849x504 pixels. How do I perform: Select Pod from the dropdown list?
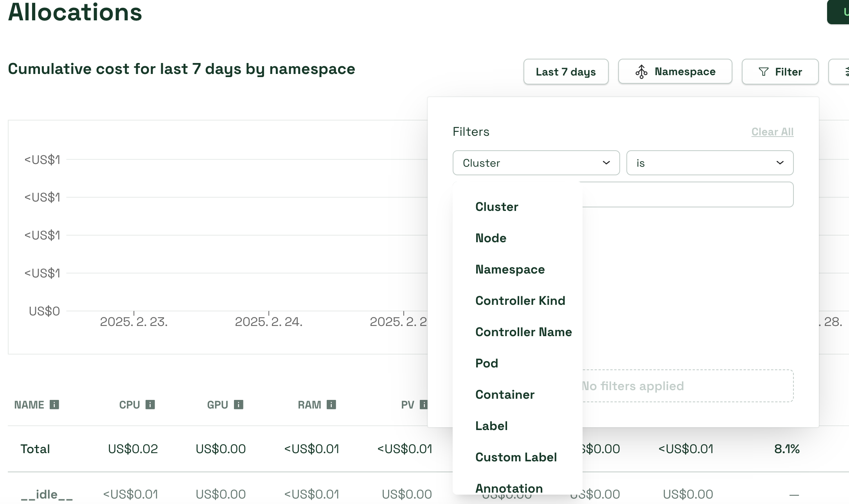point(487,363)
